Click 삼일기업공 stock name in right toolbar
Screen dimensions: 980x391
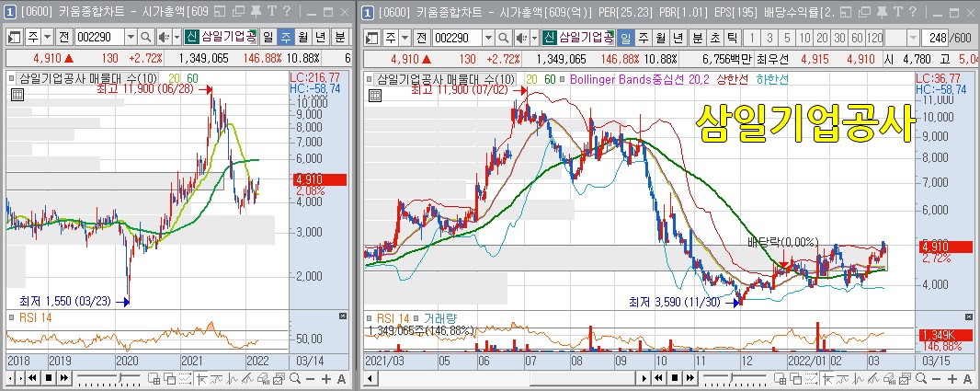[x=586, y=38]
